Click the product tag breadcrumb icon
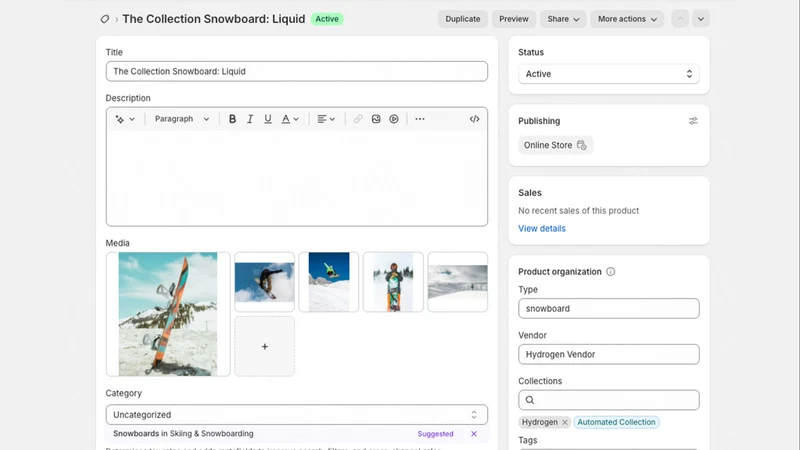The width and height of the screenshot is (800, 450). pos(105,19)
